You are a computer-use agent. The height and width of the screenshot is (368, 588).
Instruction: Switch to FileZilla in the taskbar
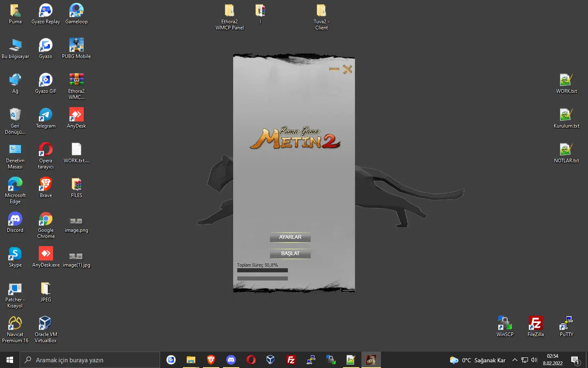(291, 360)
